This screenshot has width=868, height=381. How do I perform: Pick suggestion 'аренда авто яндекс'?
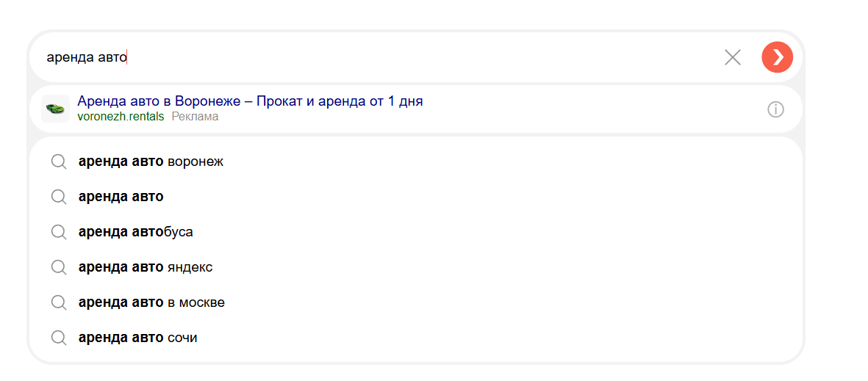[415, 267]
